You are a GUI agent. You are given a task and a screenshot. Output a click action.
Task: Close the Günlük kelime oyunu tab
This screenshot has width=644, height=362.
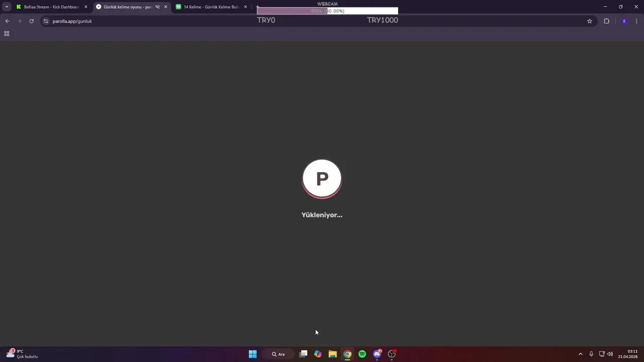pyautogui.click(x=166, y=7)
